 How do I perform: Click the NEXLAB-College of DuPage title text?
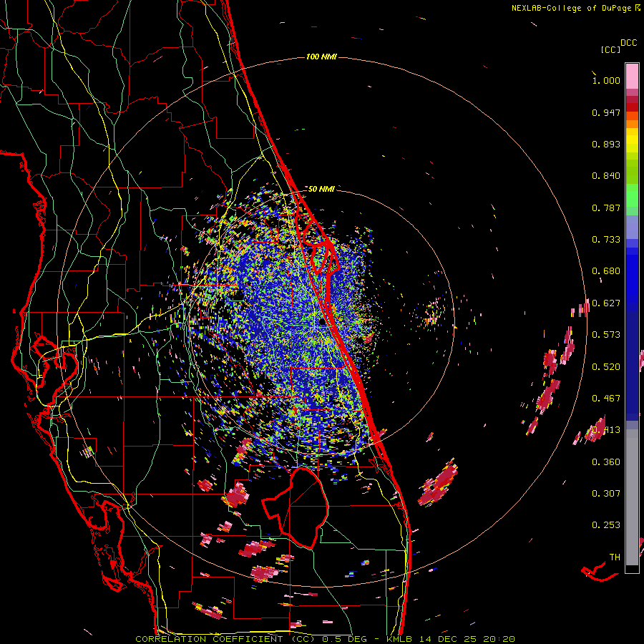[571, 8]
